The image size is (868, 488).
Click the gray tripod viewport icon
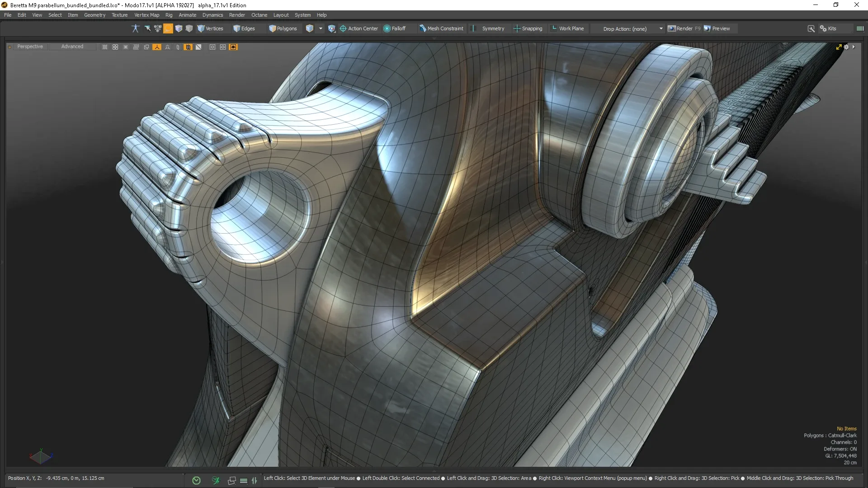pyautogui.click(x=167, y=47)
